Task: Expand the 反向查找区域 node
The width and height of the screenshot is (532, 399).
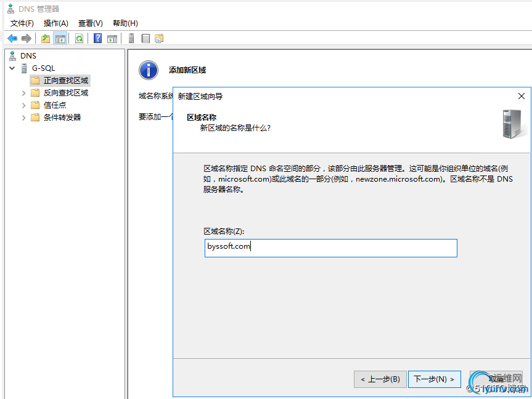Action: tap(24, 93)
